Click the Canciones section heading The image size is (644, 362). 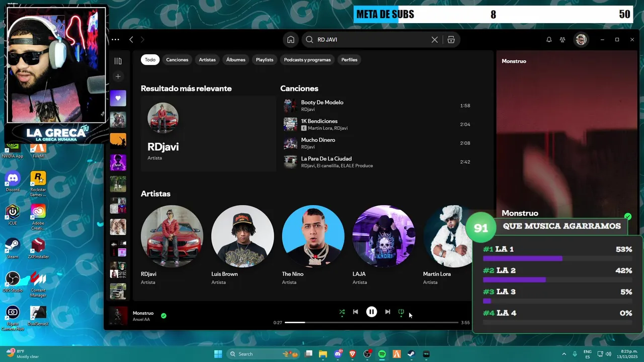pos(299,88)
